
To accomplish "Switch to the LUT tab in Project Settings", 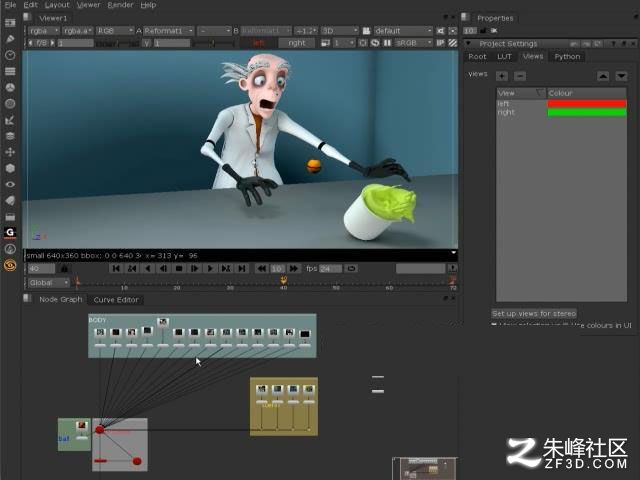I will (504, 56).
